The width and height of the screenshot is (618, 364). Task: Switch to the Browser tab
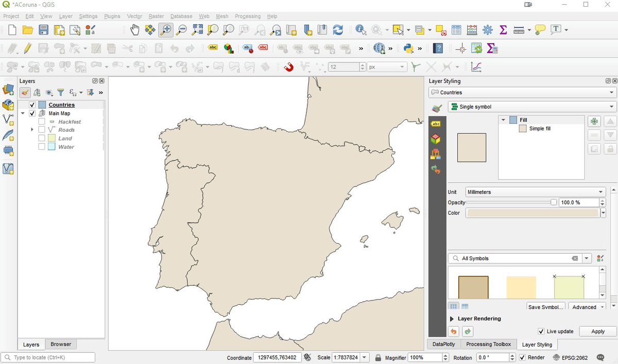pos(61,344)
